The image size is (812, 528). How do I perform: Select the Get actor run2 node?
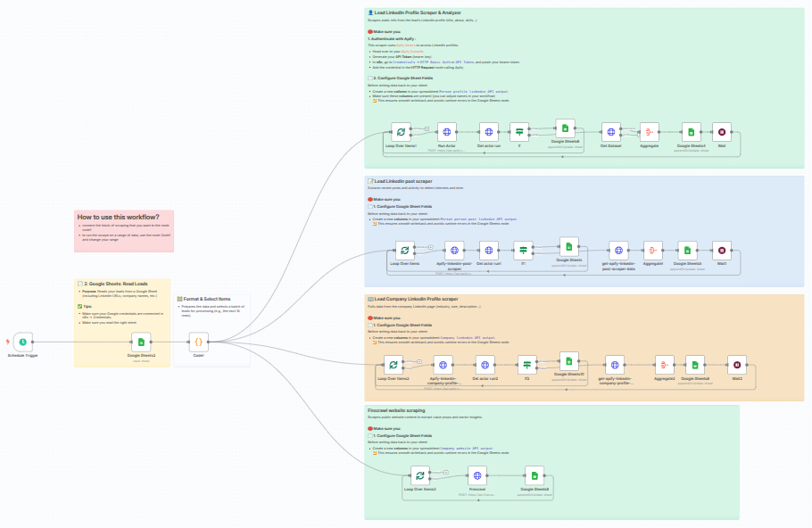pos(485,365)
